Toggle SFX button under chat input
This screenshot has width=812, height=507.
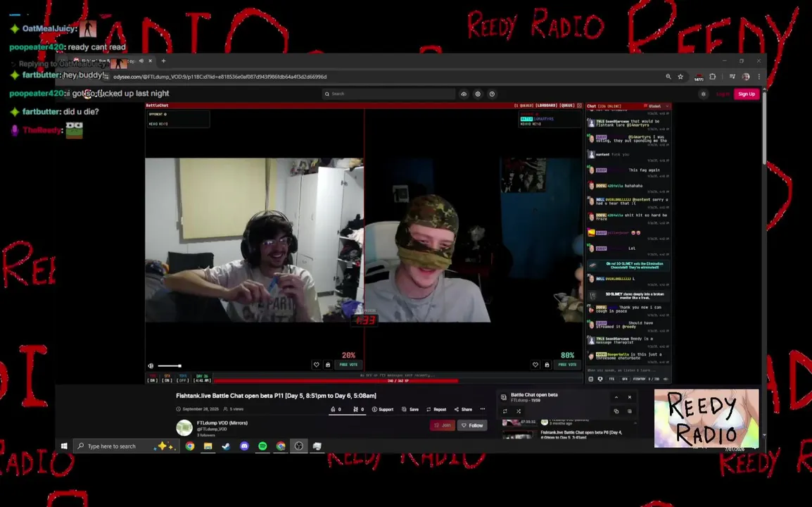(x=625, y=379)
